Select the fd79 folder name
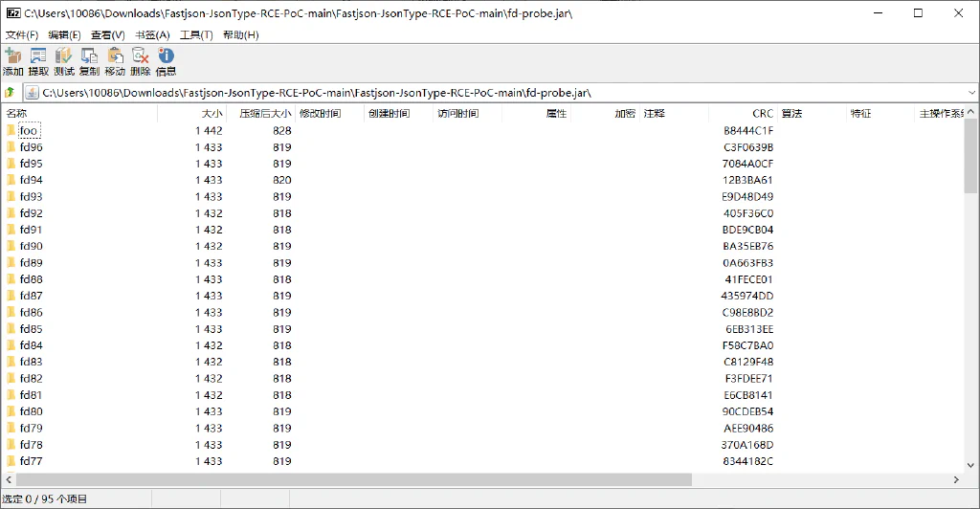The height and width of the screenshot is (509, 980). (x=32, y=428)
